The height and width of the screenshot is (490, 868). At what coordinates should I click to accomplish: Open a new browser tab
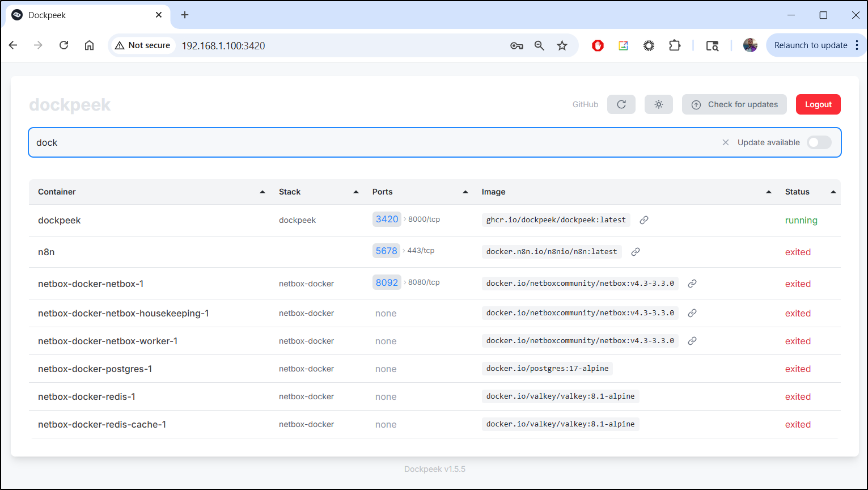185,15
